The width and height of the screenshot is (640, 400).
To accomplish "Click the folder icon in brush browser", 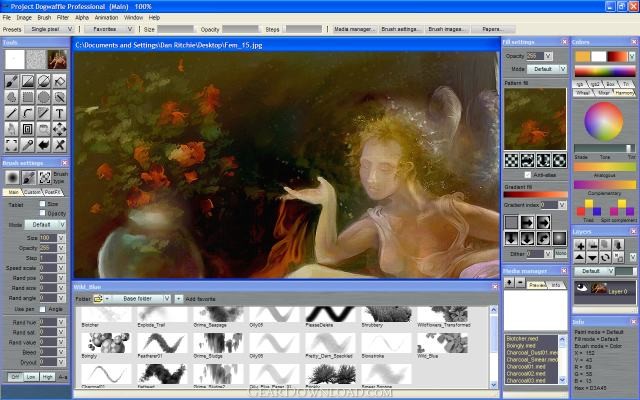I will pos(98,299).
